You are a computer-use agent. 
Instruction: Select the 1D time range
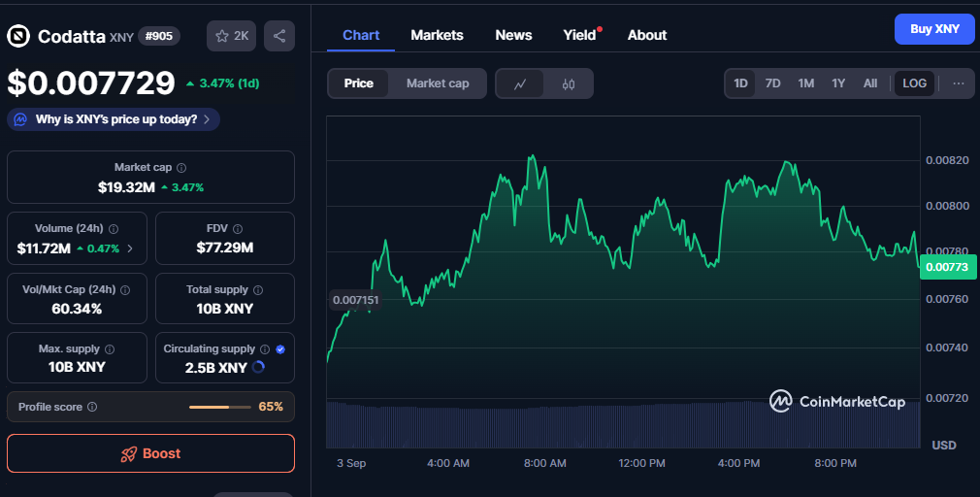click(740, 83)
